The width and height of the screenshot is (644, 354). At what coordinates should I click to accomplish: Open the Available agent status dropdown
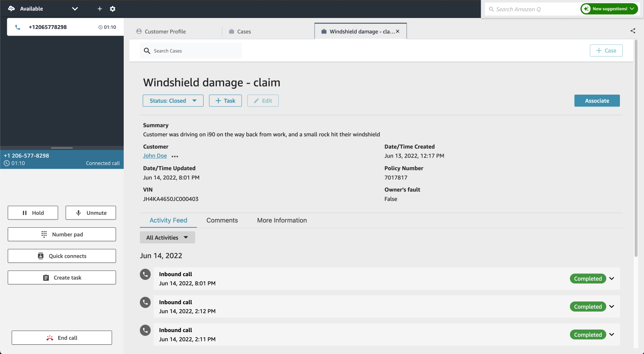pyautogui.click(x=75, y=9)
